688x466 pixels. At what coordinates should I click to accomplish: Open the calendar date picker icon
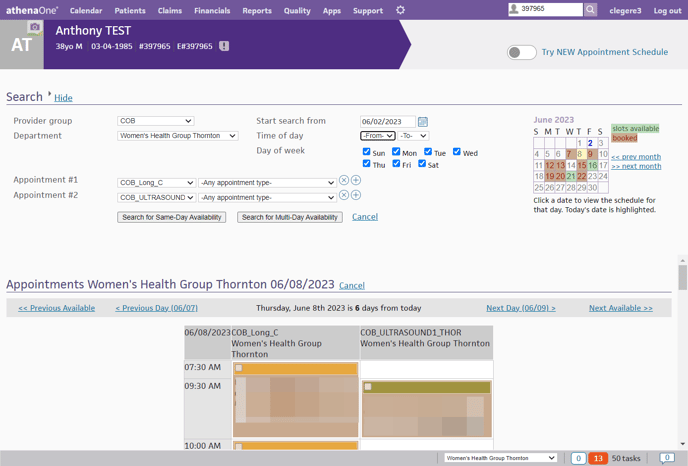click(423, 122)
